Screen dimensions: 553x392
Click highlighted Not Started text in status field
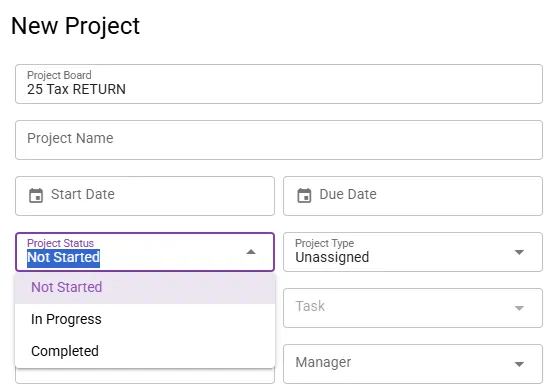tap(63, 258)
